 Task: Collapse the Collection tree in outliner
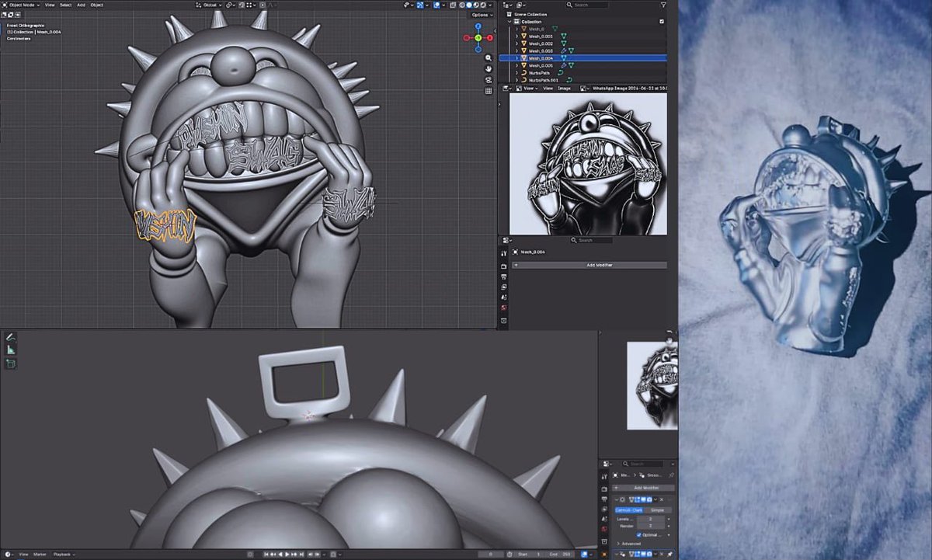pyautogui.click(x=509, y=22)
